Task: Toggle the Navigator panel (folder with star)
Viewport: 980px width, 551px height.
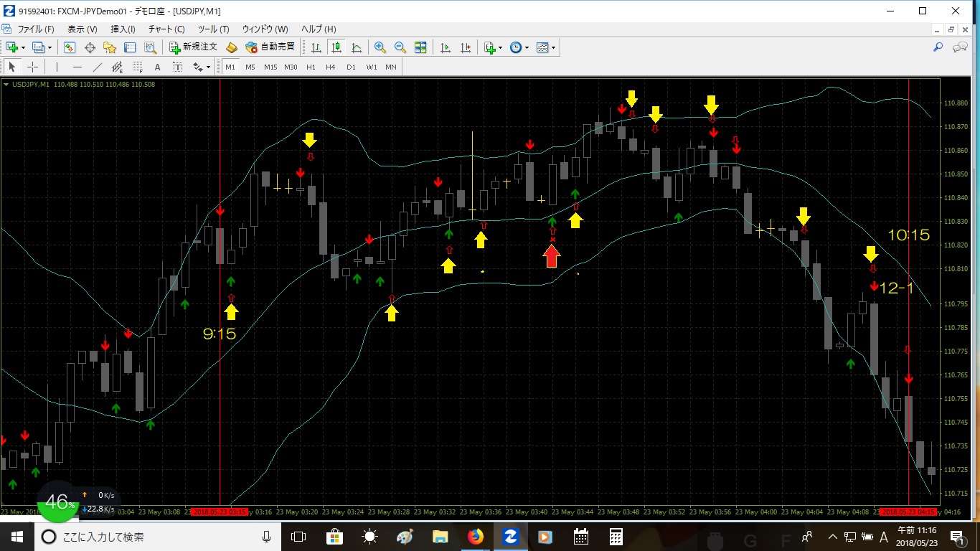Action: pos(110,47)
